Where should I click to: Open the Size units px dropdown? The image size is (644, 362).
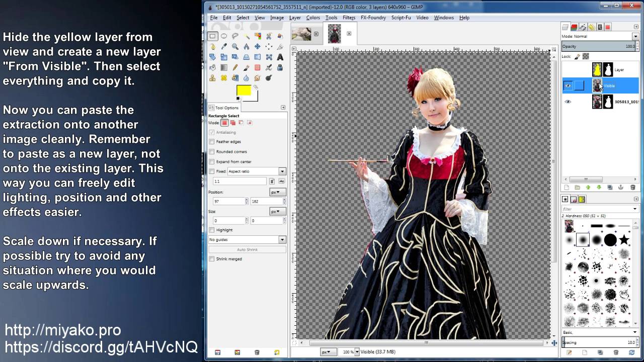point(278,212)
